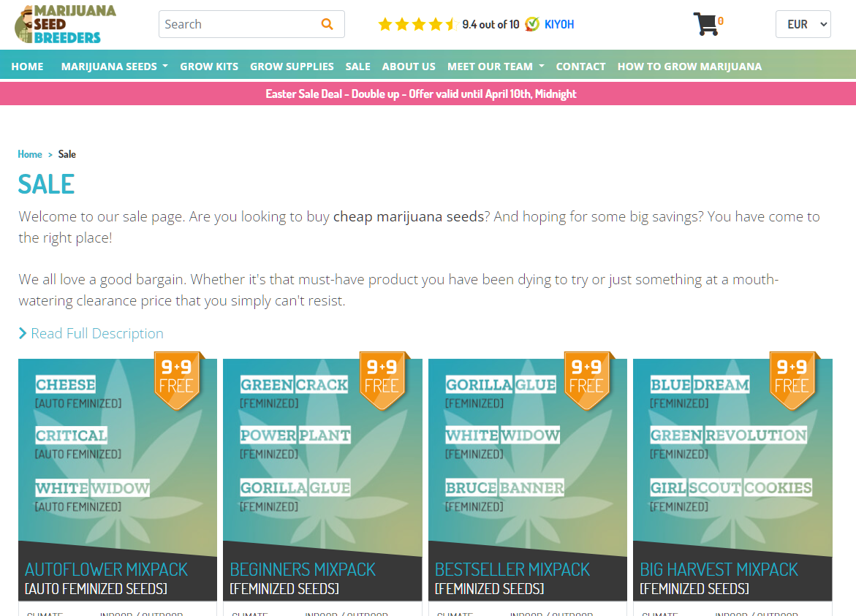Click the Sale breadcrumb text
Screen dimensions: 856x616
[67, 154]
